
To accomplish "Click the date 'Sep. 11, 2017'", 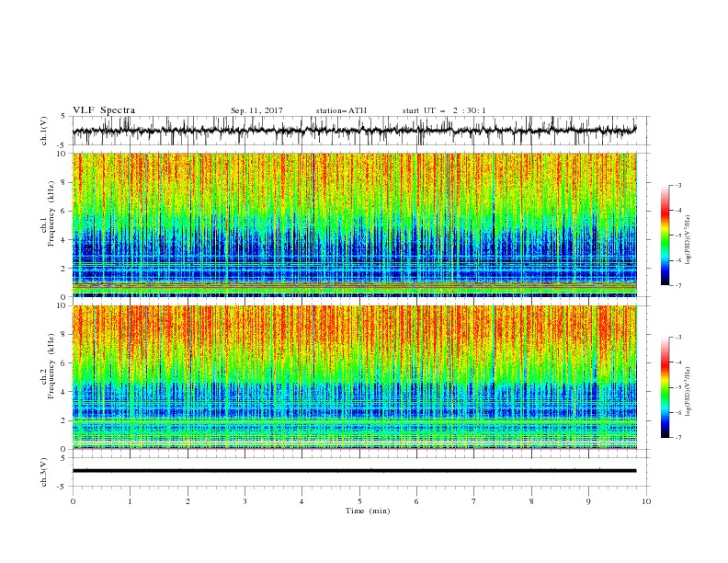I will (x=256, y=110).
